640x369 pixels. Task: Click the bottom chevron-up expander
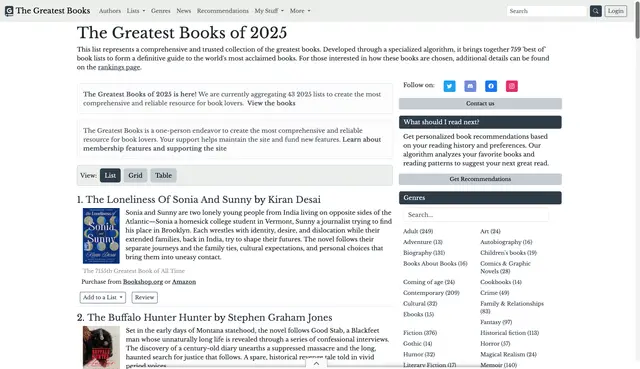click(x=316, y=364)
